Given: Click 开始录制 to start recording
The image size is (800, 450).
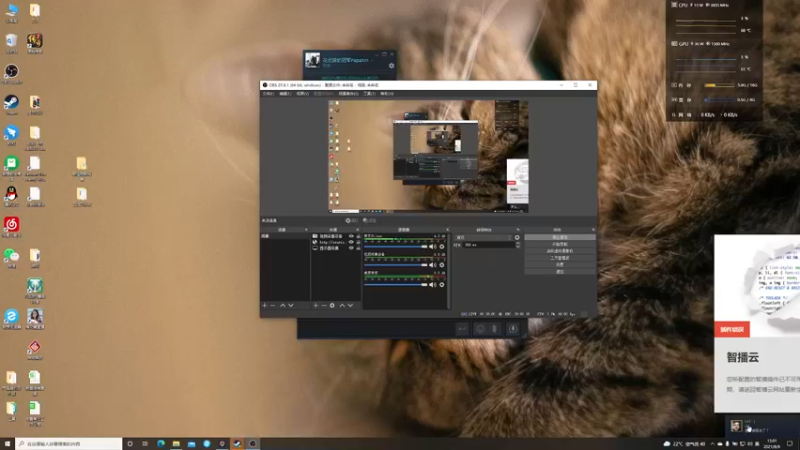Looking at the screenshot, I should tap(560, 244).
